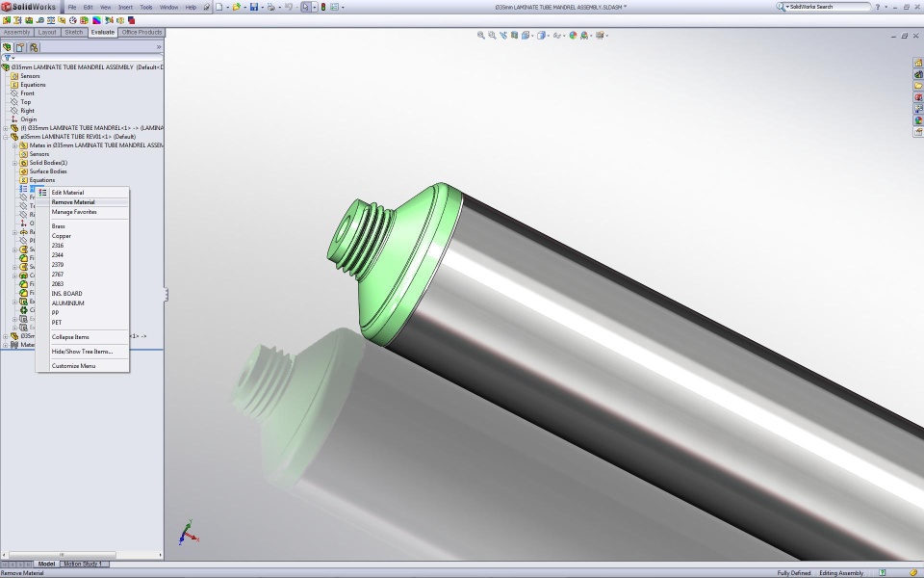The height and width of the screenshot is (578, 924).
Task: Click the Save disk icon
Action: [254, 7]
